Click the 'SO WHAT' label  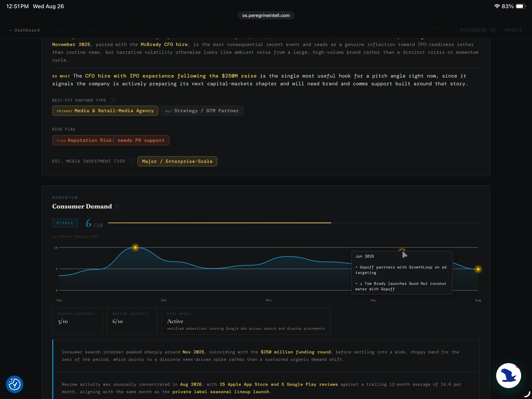pos(61,76)
